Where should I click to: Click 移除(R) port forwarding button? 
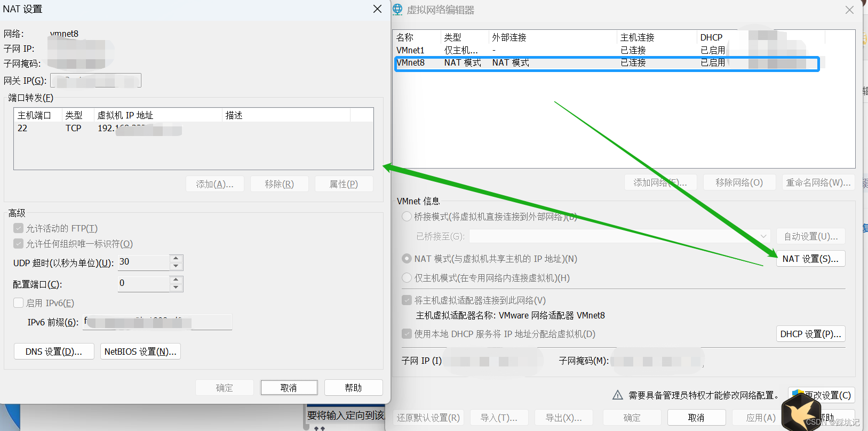[280, 184]
